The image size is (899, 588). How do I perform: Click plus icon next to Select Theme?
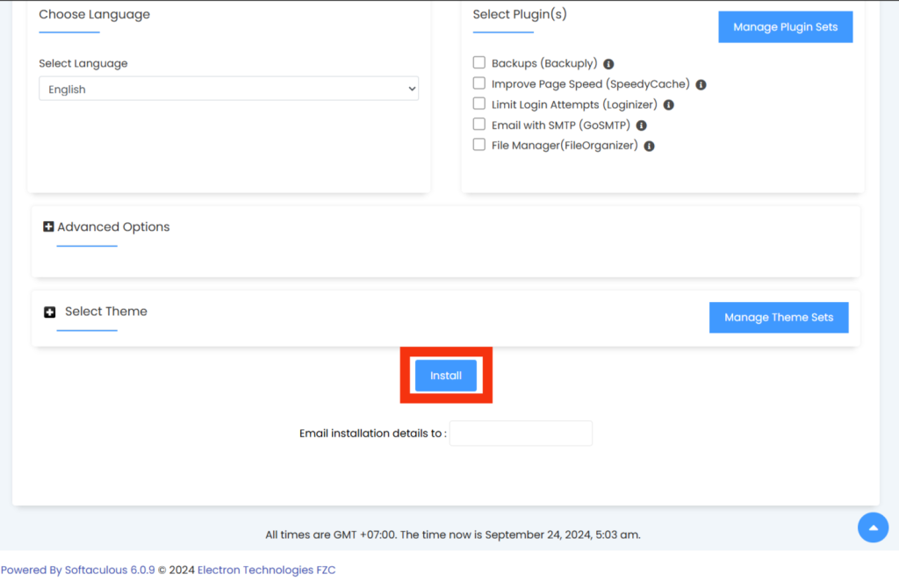point(50,312)
